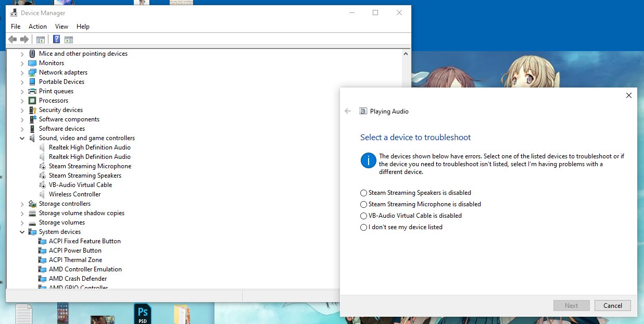The height and width of the screenshot is (324, 644).
Task: Click the Network adapters category icon
Action: coord(32,72)
